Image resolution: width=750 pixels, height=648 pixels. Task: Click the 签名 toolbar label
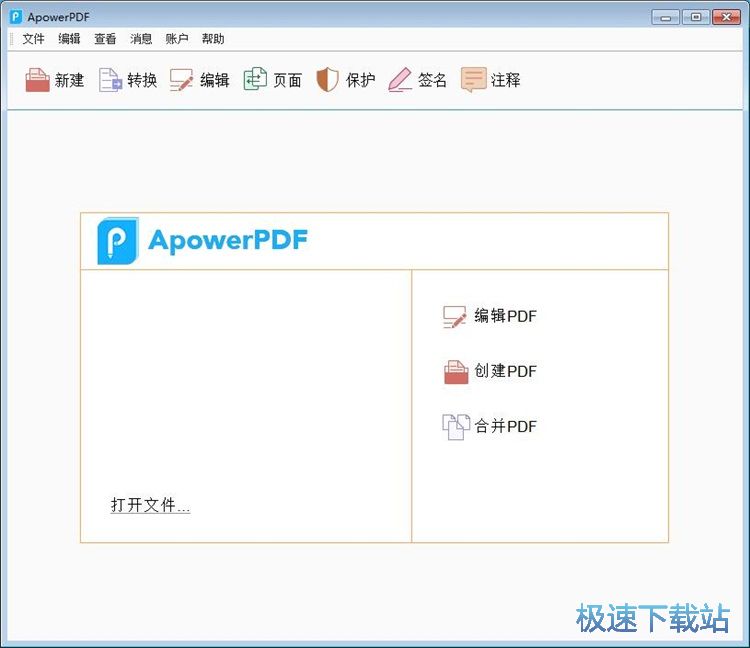(432, 80)
